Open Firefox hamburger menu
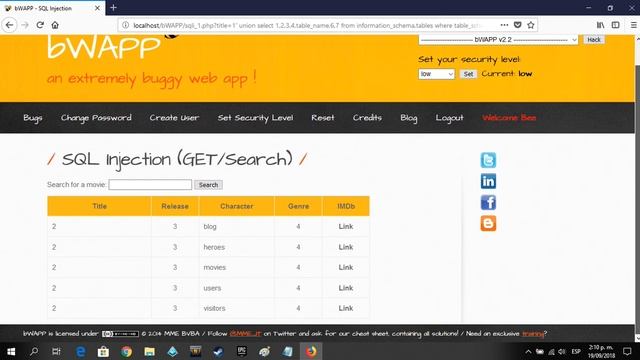This screenshot has width=640, height=360. click(x=633, y=25)
